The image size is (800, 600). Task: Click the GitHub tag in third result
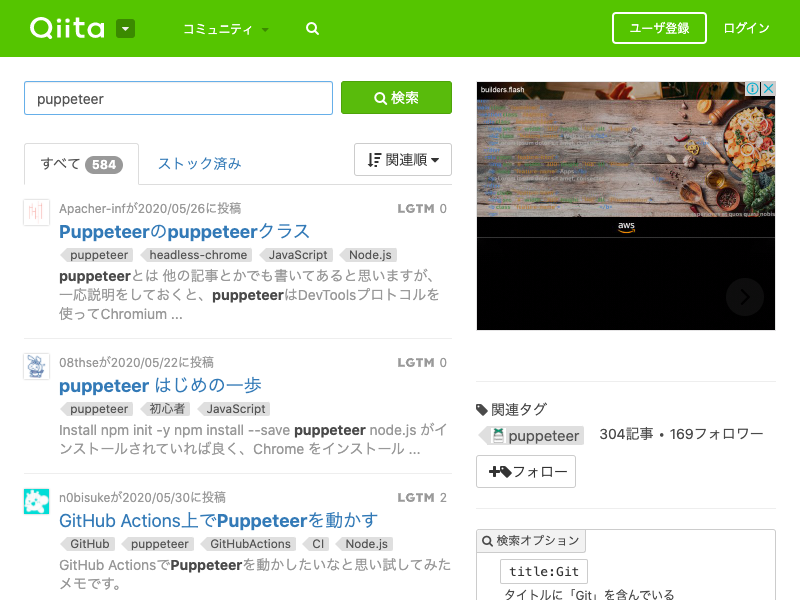point(88,544)
